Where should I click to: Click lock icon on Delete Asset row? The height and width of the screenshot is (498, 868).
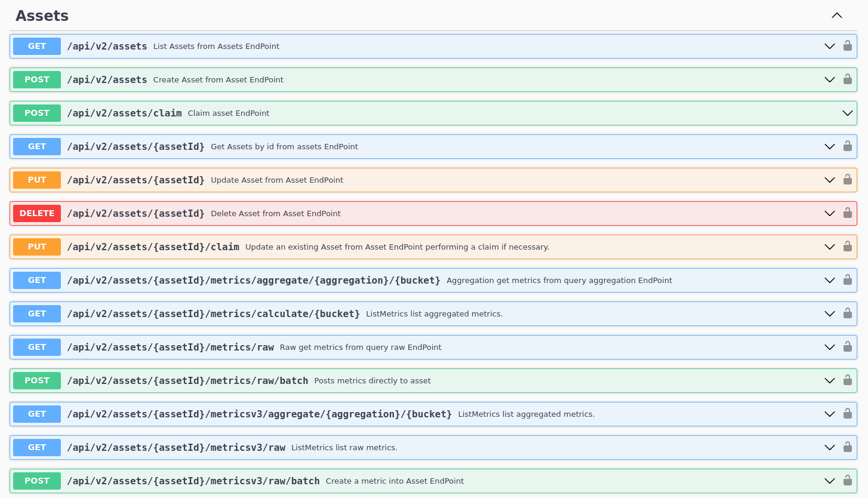click(x=847, y=213)
